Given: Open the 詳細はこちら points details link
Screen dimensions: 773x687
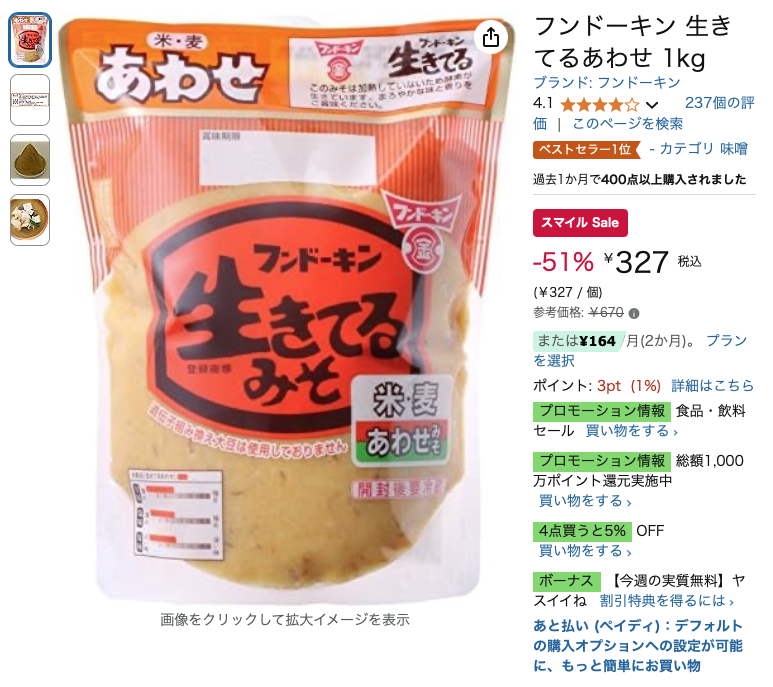Looking at the screenshot, I should [713, 385].
